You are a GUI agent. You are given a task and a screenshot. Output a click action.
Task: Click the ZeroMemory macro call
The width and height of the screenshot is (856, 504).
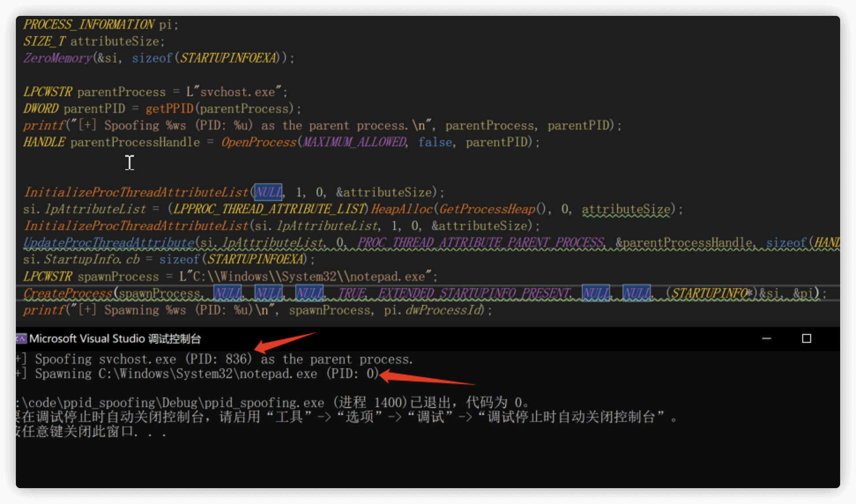point(57,58)
